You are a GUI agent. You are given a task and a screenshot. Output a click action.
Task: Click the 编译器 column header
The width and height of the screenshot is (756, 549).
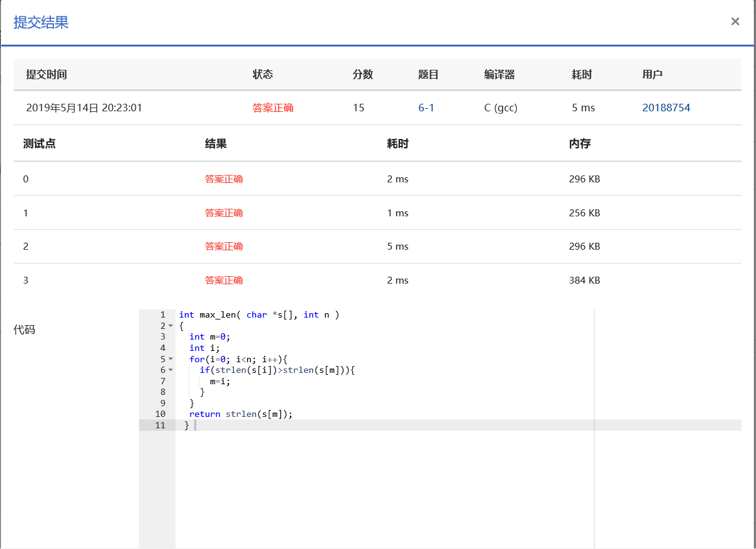click(x=499, y=74)
